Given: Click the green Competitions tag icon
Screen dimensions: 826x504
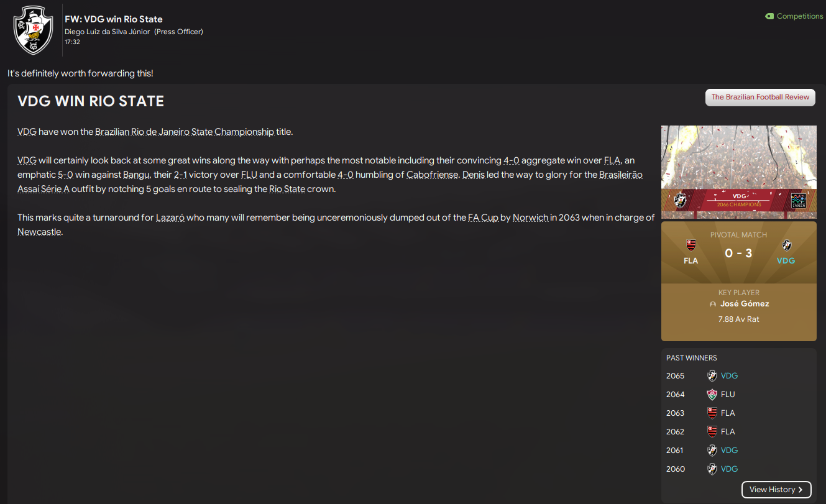Looking at the screenshot, I should 769,16.
